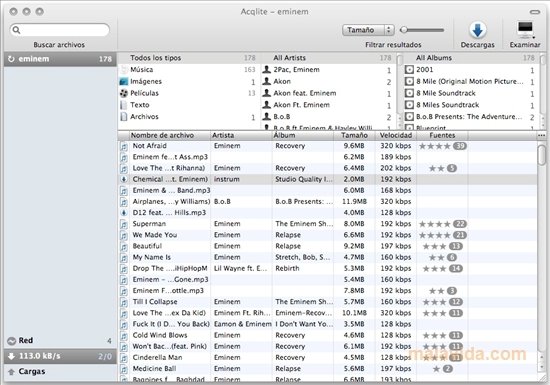550x385 pixels.
Task: Adjust the Filtrar resultados slider
Action: click(422, 30)
